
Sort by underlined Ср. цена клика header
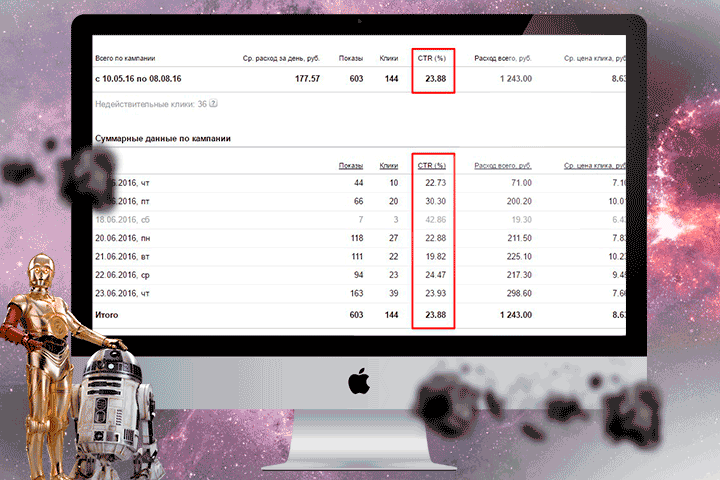click(595, 165)
